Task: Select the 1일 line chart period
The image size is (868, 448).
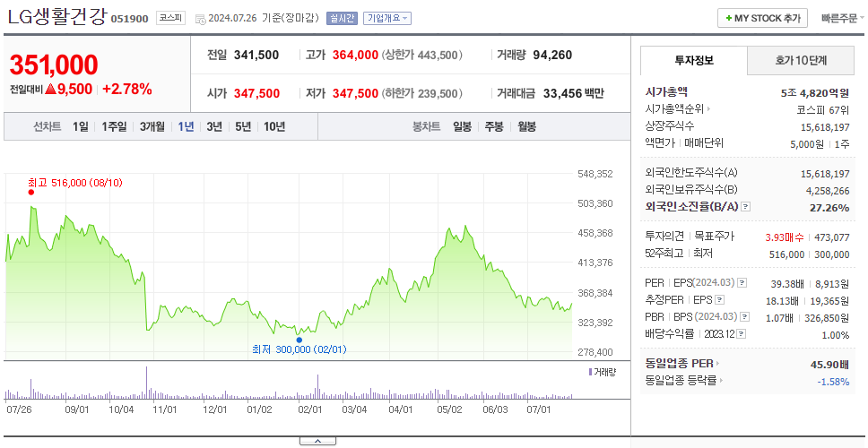Action: pyautogui.click(x=81, y=126)
